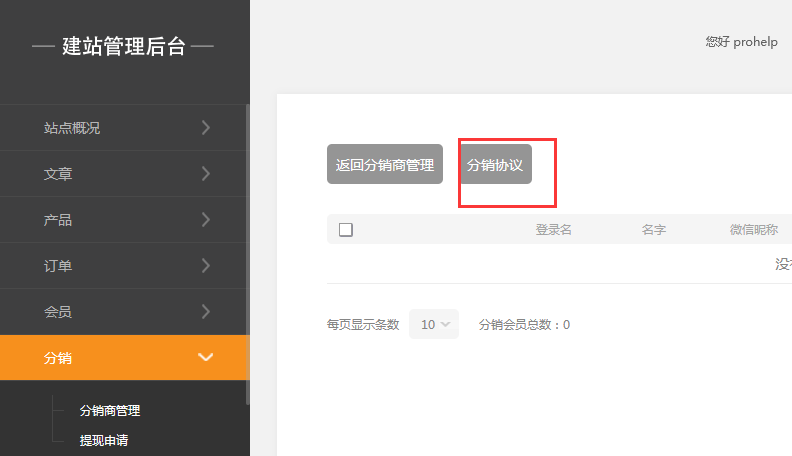Select the 会员 sidebar menu label
The width and height of the screenshot is (792, 456).
tap(58, 312)
